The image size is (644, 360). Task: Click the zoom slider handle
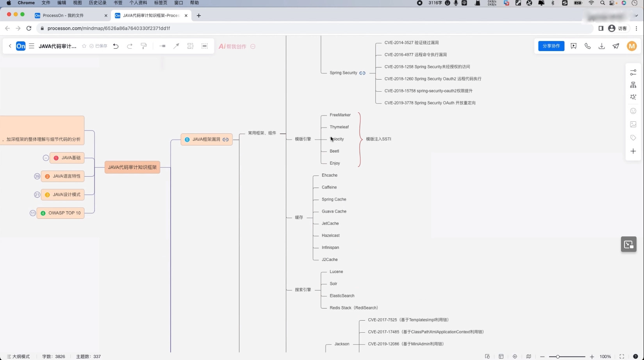click(558, 356)
